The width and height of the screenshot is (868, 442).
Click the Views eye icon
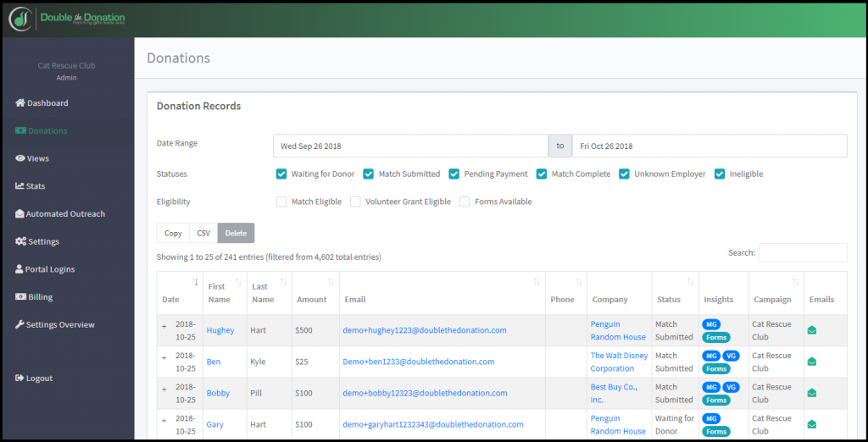tap(20, 158)
